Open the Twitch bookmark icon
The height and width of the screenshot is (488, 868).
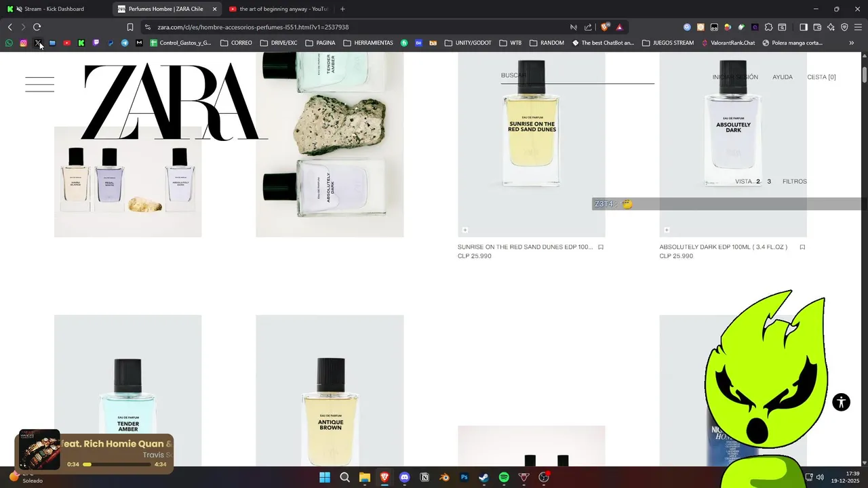pyautogui.click(x=96, y=43)
